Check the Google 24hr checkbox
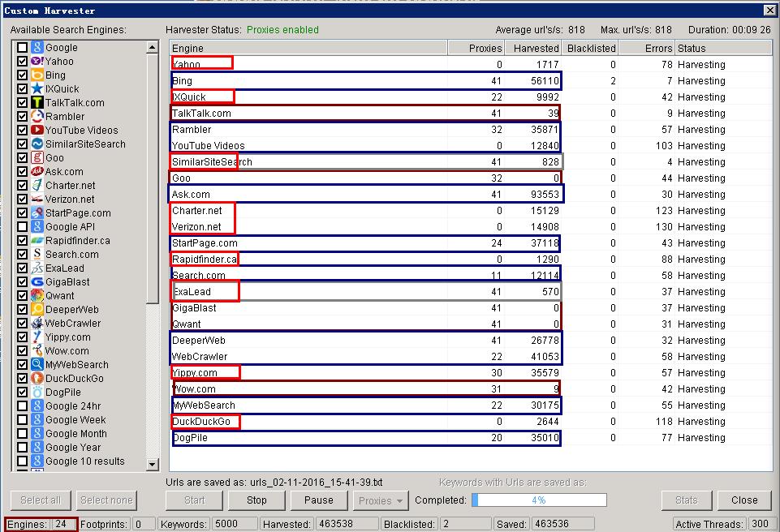The height and width of the screenshot is (532, 780). pos(22,405)
